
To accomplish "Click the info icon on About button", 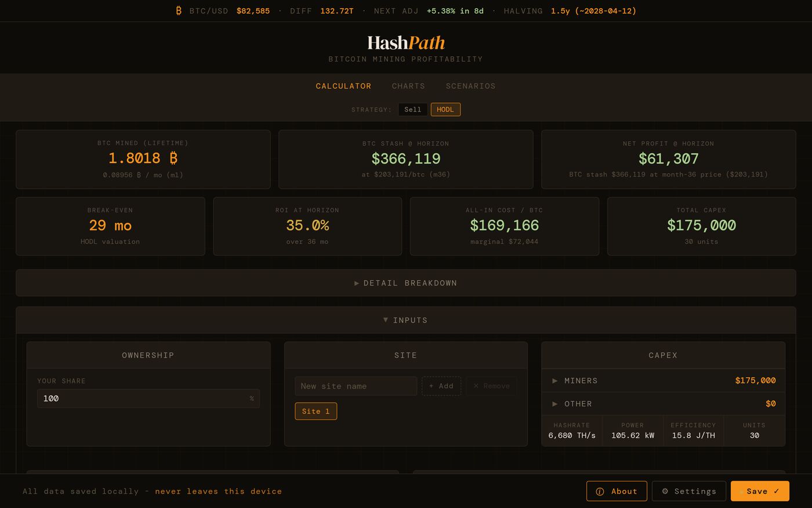I will pyautogui.click(x=600, y=491).
